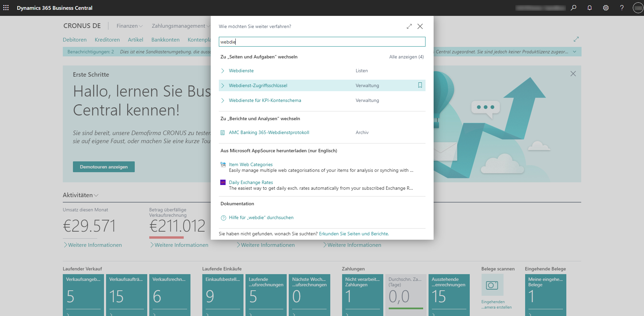Open Nächste Woche fällige Einkaufsrechnungen tile
This screenshot has width=644, height=316.
(x=309, y=295)
